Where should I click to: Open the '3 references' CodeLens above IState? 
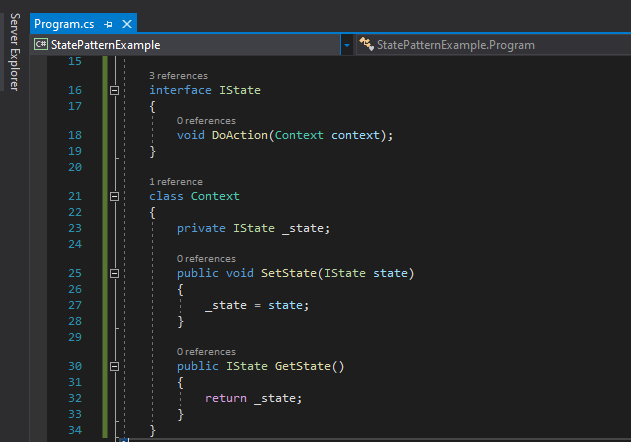coord(178,76)
